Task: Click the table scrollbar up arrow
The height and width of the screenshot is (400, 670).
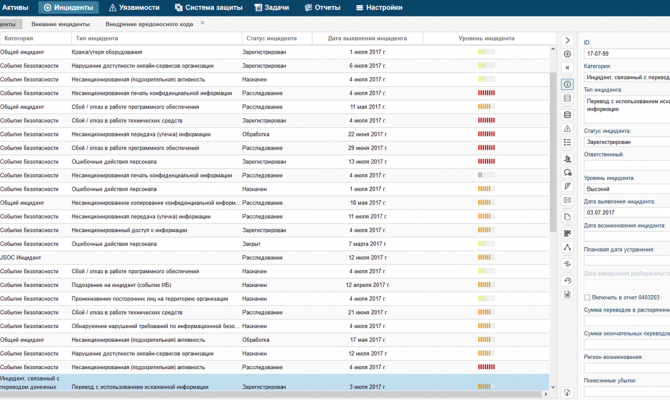Action: (553, 49)
